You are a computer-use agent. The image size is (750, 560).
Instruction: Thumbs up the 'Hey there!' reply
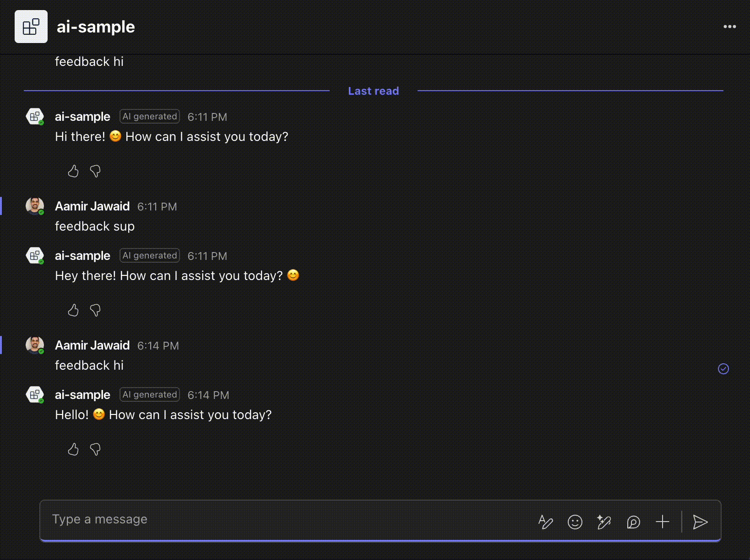pyautogui.click(x=73, y=310)
